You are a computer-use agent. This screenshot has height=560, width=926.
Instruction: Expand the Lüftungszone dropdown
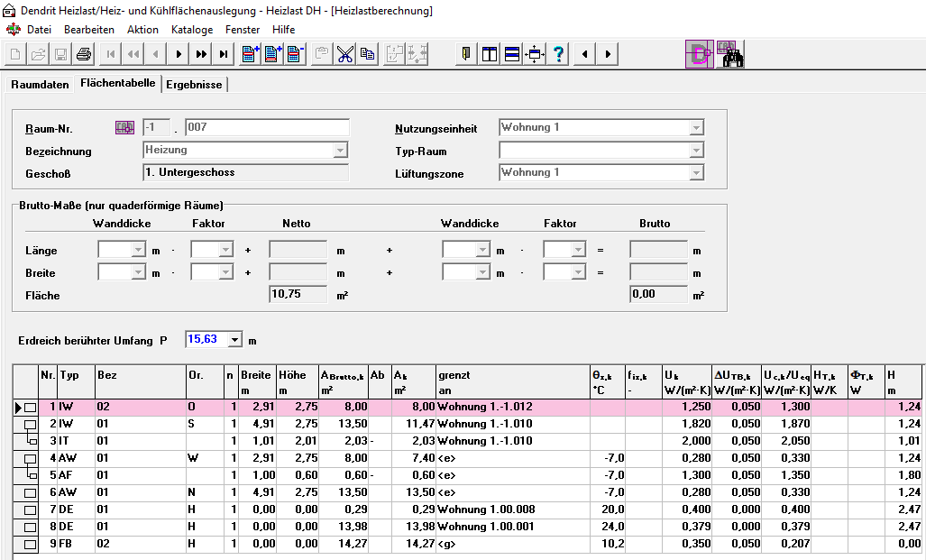pyautogui.click(x=696, y=173)
